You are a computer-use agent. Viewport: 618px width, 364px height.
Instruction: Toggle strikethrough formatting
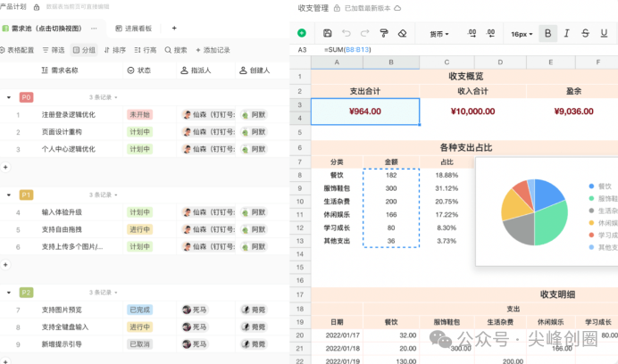point(585,34)
